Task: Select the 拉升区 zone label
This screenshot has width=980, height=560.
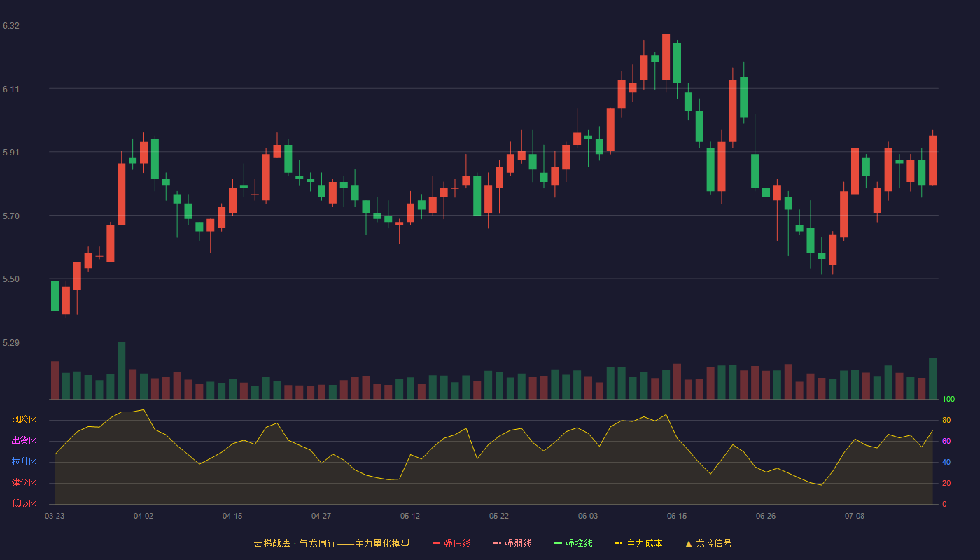Action: (x=24, y=462)
